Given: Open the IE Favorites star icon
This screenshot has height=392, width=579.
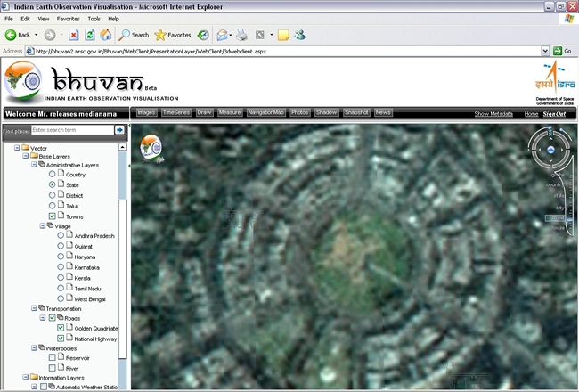Looking at the screenshot, I should 160,35.
